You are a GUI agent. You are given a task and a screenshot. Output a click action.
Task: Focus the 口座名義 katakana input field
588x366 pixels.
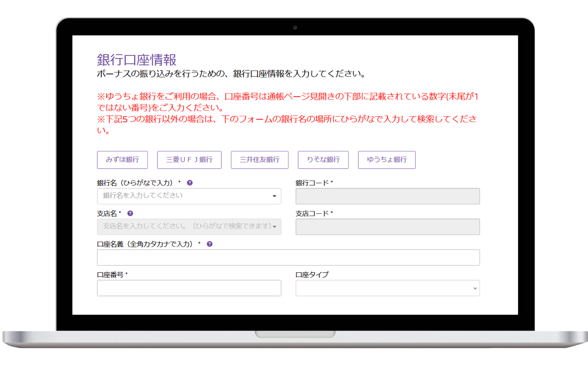coord(288,258)
